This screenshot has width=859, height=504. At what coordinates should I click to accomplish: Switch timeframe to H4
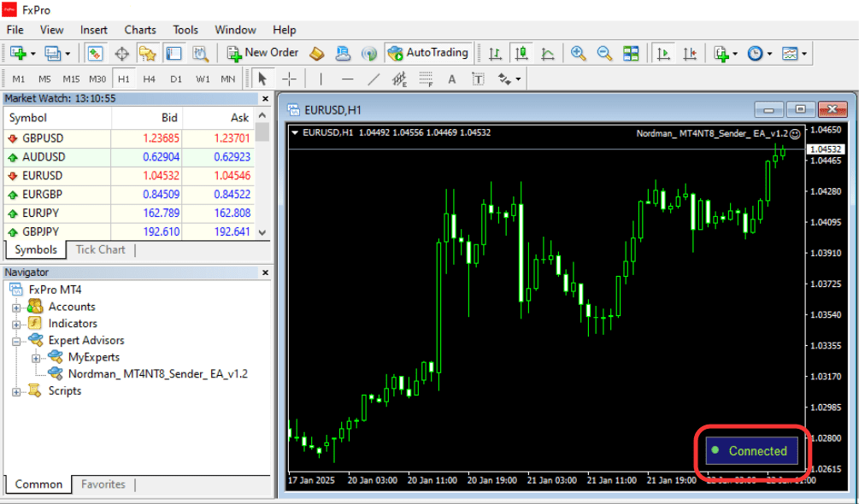(x=149, y=79)
